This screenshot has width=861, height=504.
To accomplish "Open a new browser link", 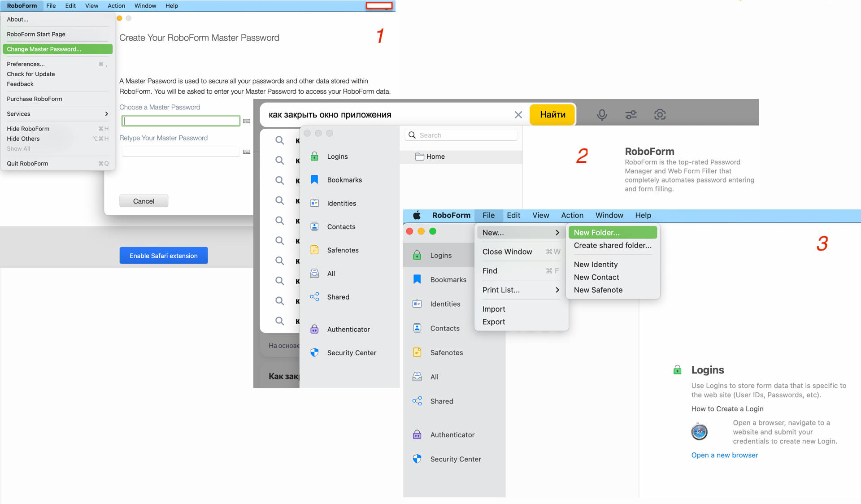I will [725, 455].
